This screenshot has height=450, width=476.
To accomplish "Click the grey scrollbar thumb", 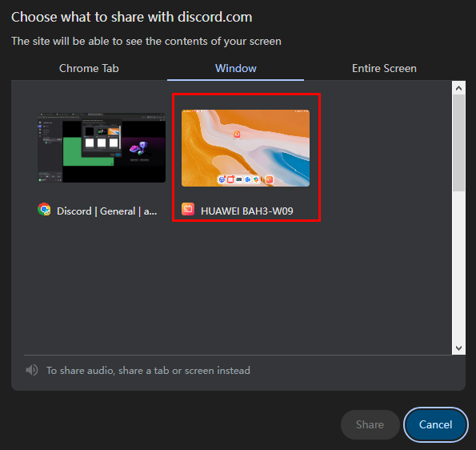I will click(458, 143).
